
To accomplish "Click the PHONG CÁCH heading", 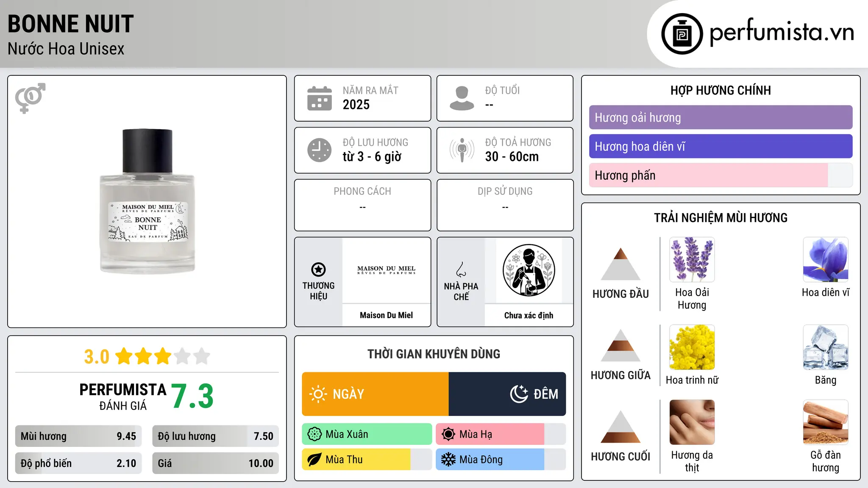I will [362, 191].
